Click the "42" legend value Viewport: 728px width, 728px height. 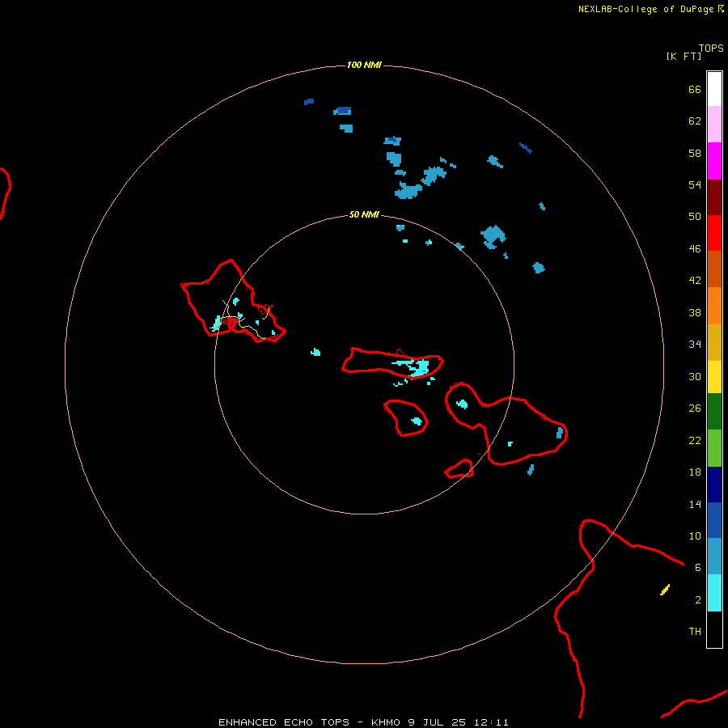(695, 281)
